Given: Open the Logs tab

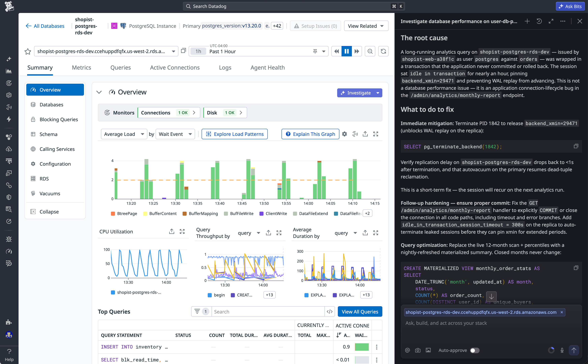Looking at the screenshot, I should pyautogui.click(x=225, y=68).
